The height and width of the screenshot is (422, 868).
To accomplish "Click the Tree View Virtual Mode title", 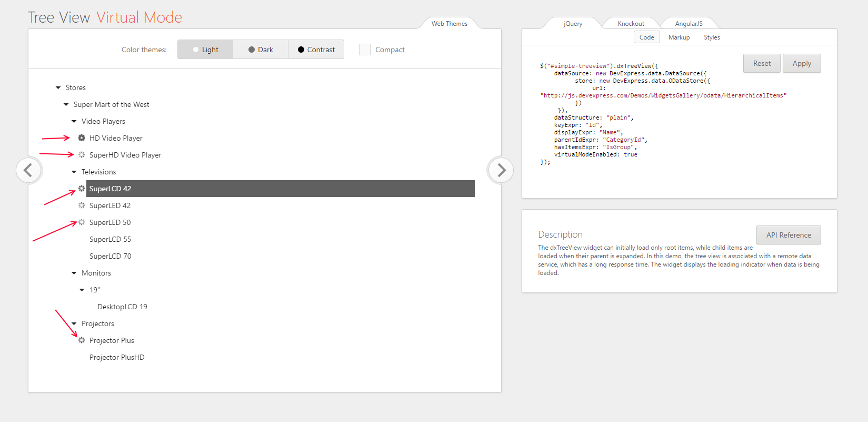I will [105, 17].
